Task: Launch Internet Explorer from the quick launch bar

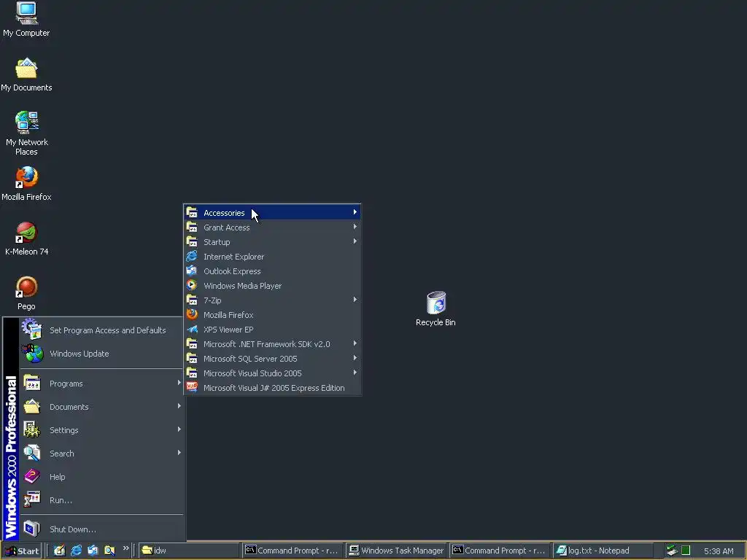Action: [76, 551]
